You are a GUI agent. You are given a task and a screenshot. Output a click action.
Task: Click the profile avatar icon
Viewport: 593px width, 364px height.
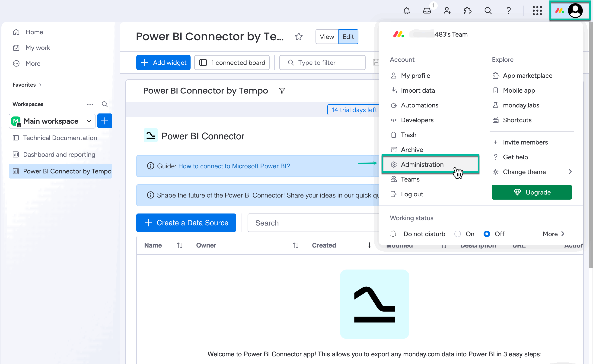pyautogui.click(x=576, y=11)
